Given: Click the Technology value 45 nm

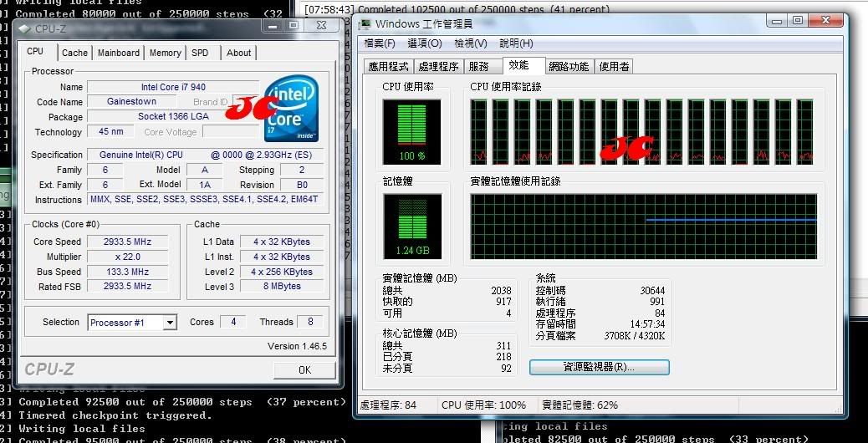Looking at the screenshot, I should click(x=110, y=131).
